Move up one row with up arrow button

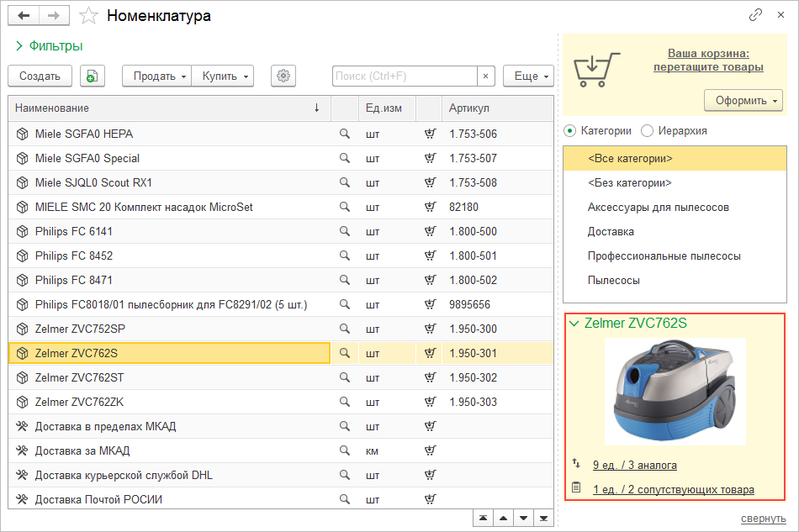(504, 519)
